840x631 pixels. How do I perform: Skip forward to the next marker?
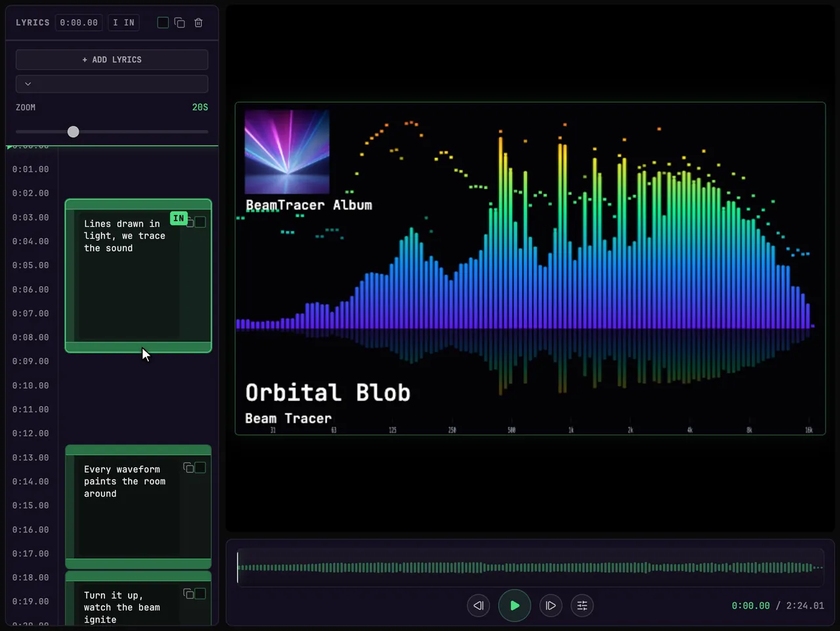[x=551, y=605]
